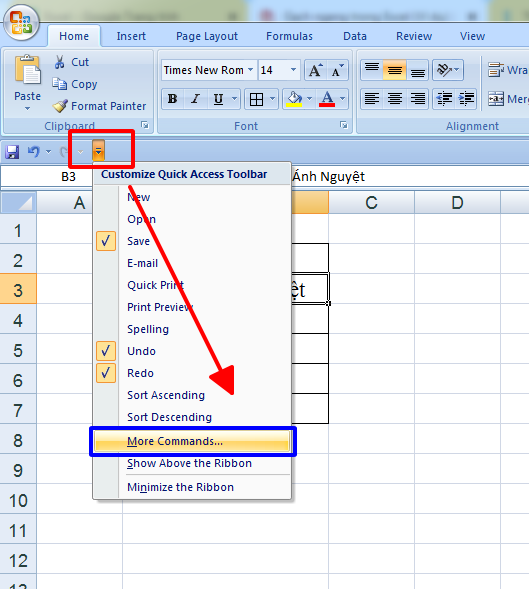Apply the fill color bucket
This screenshot has width=529, height=589.
pos(294,99)
